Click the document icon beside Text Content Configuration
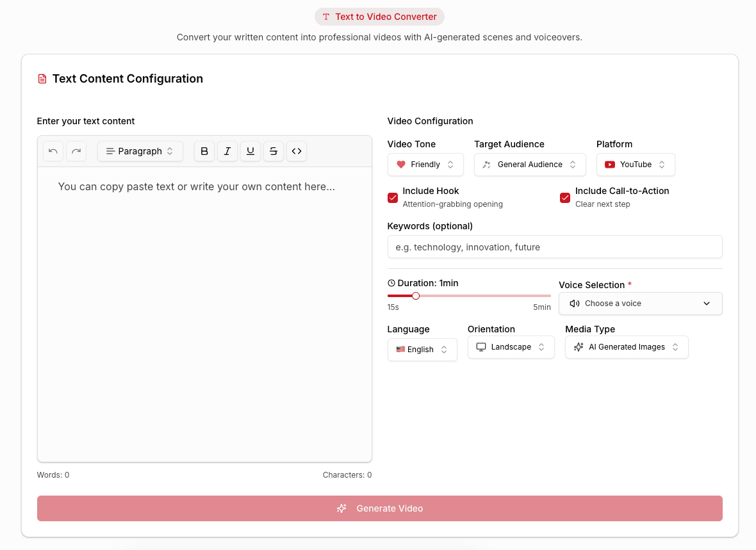 [x=42, y=79]
